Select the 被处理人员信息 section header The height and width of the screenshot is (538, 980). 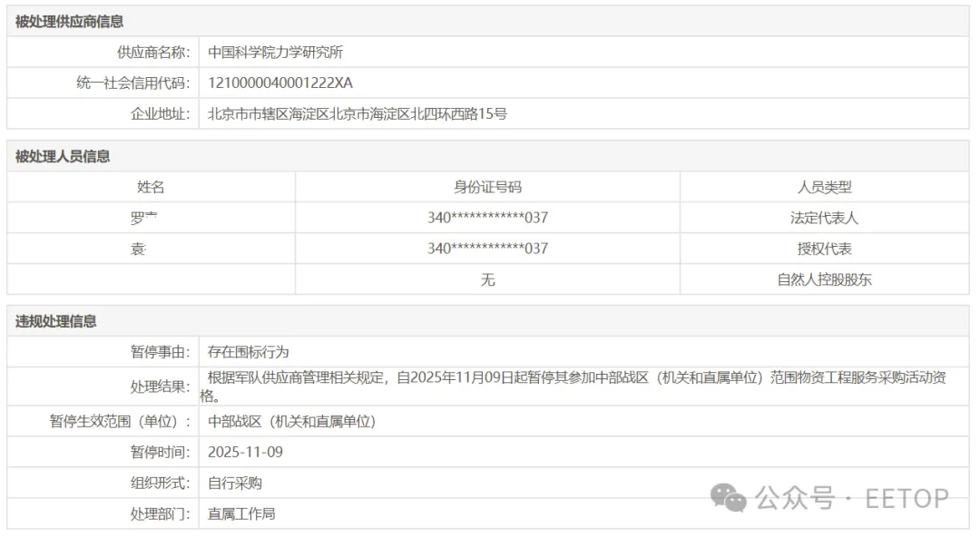63,156
